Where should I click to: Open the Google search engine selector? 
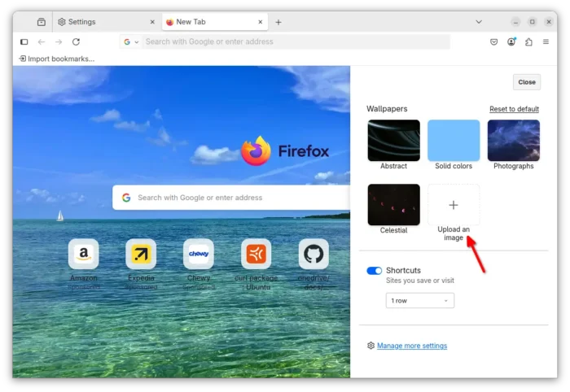pos(131,41)
